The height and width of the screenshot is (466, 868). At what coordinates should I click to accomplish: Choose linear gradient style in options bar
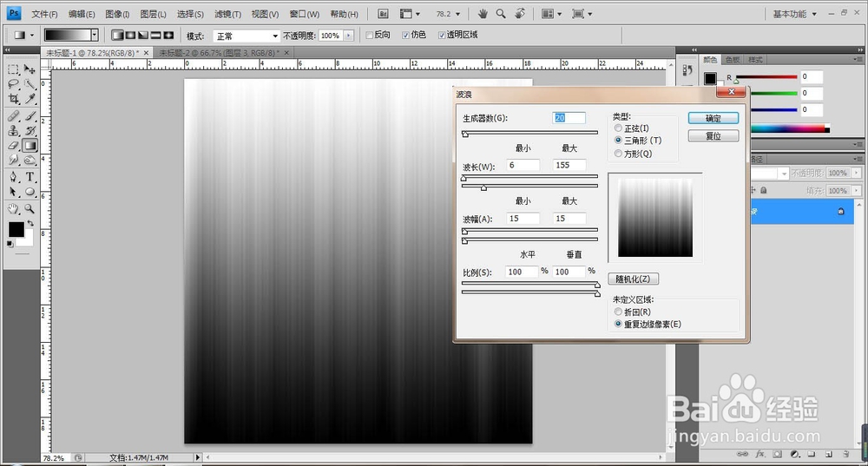pyautogui.click(x=117, y=36)
